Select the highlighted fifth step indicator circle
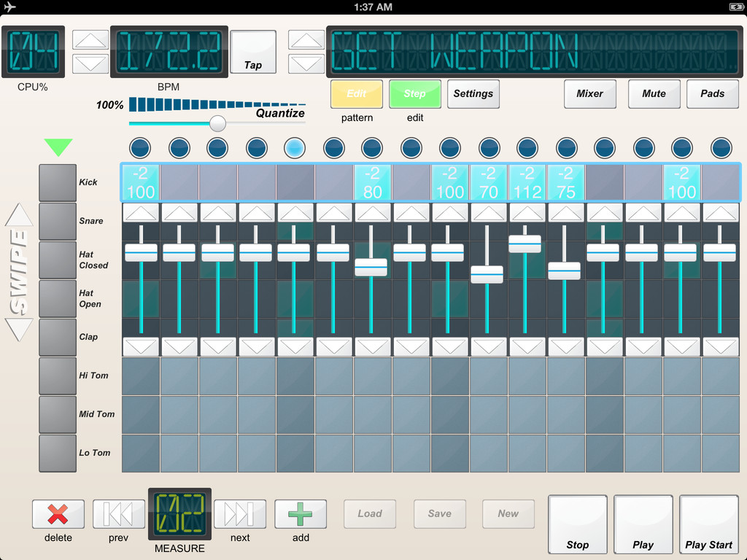This screenshot has height=560, width=747. tap(295, 148)
